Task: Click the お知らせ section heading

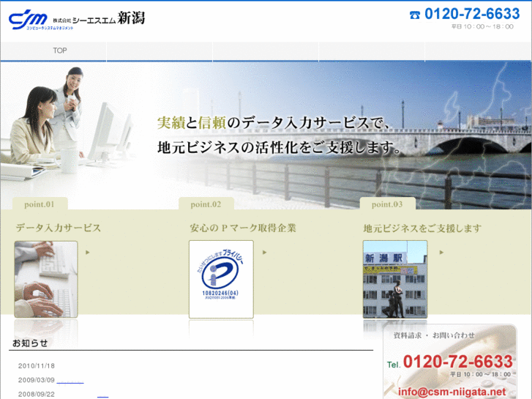Action: [x=30, y=343]
